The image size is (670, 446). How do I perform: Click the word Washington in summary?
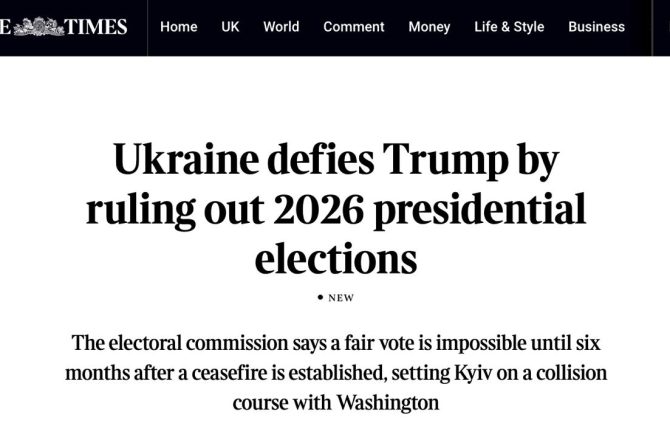point(389,404)
